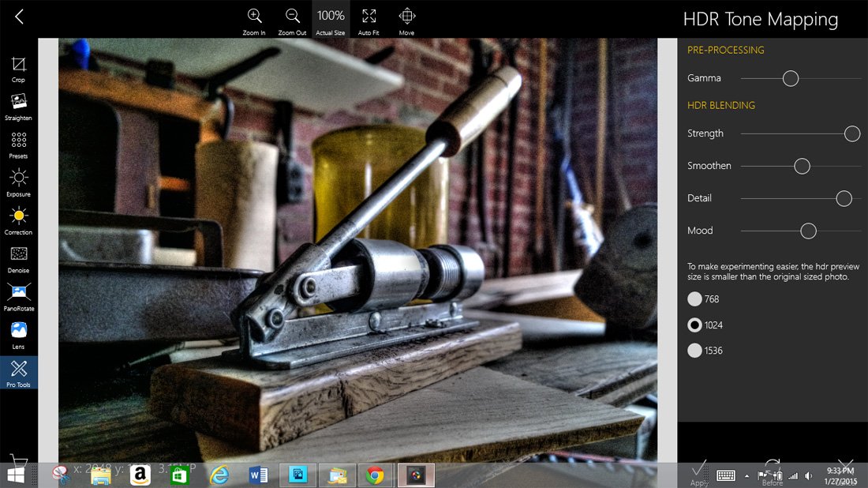Open the Windows Start button
Viewport: 868px width, 488px height.
pyautogui.click(x=16, y=475)
